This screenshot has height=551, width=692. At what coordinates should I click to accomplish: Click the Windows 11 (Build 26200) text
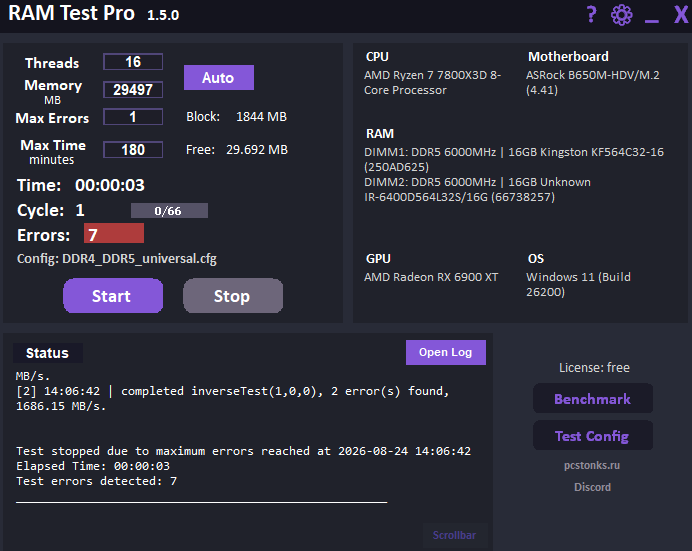[x=578, y=285]
